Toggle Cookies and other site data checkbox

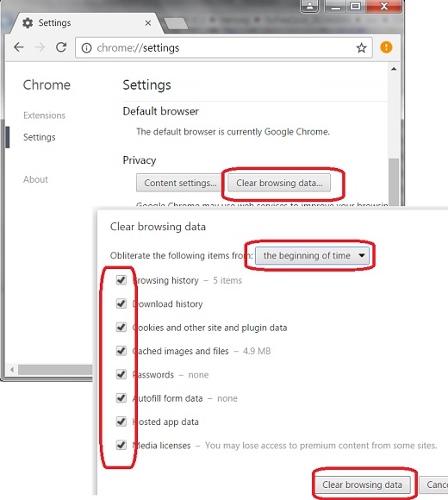(x=121, y=328)
